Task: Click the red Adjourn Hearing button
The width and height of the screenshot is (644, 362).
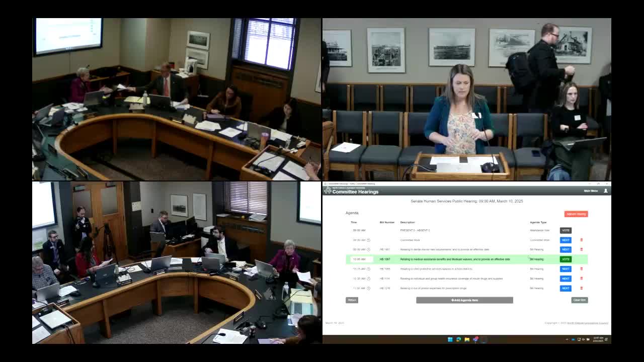Action: click(576, 214)
